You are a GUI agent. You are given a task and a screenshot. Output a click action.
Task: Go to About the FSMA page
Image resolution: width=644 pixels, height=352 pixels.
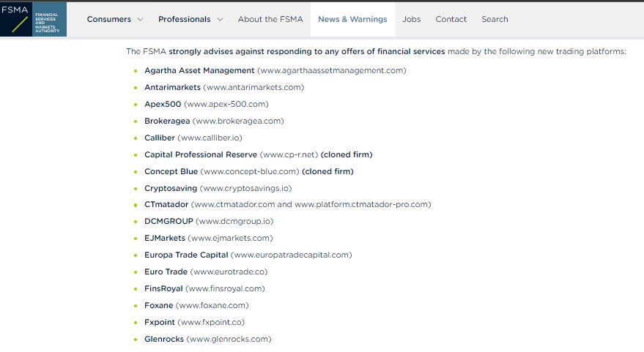(x=270, y=19)
